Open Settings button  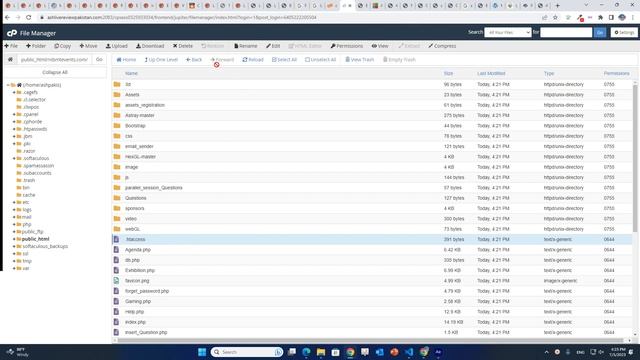pyautogui.click(x=624, y=32)
